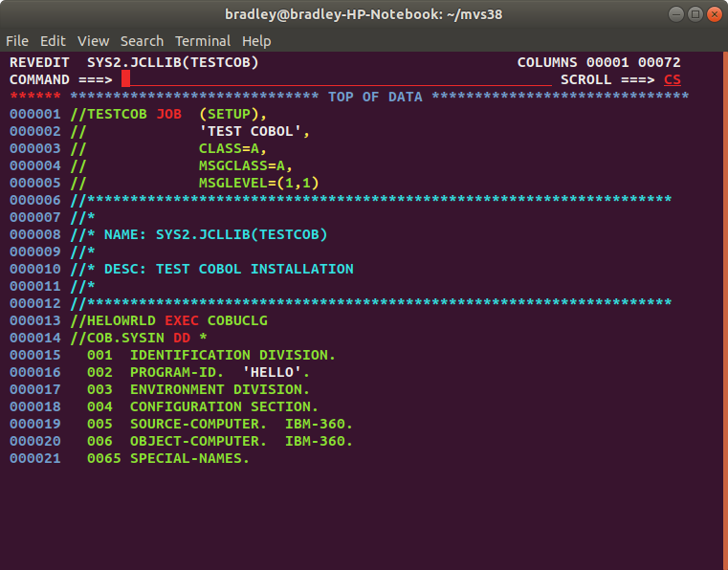The image size is (728, 570).
Task: Open the Search menu
Action: (143, 41)
